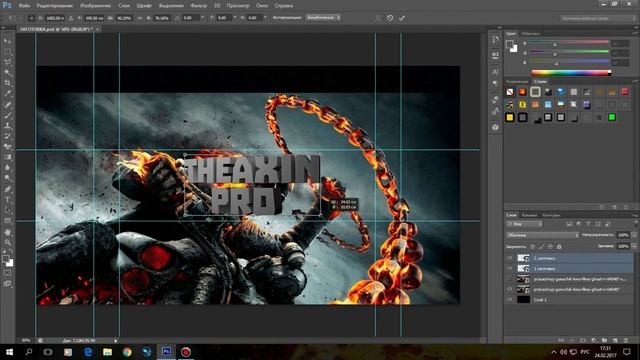Select the Zoom tool
Screen dimensions: 640x360
[7, 242]
